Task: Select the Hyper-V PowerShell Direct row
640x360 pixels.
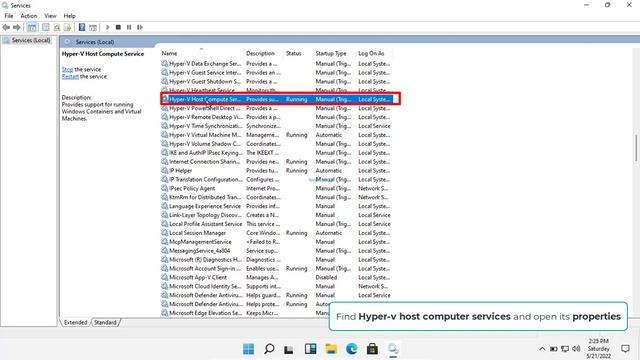Action: (276, 108)
